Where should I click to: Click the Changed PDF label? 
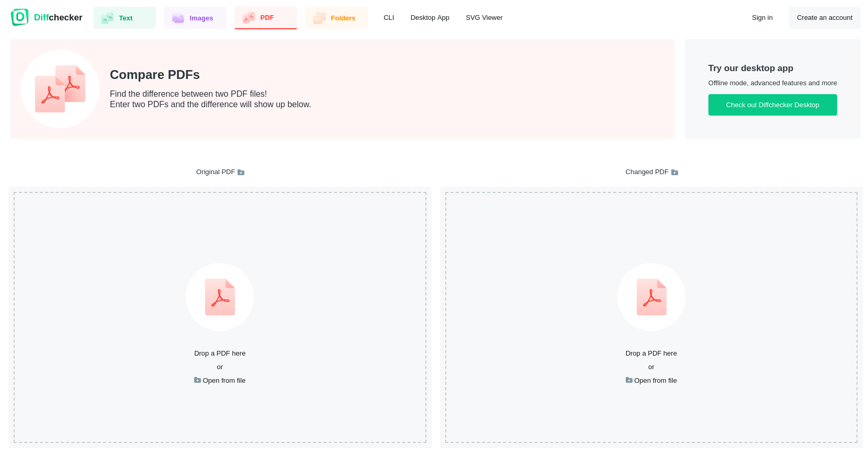point(647,172)
